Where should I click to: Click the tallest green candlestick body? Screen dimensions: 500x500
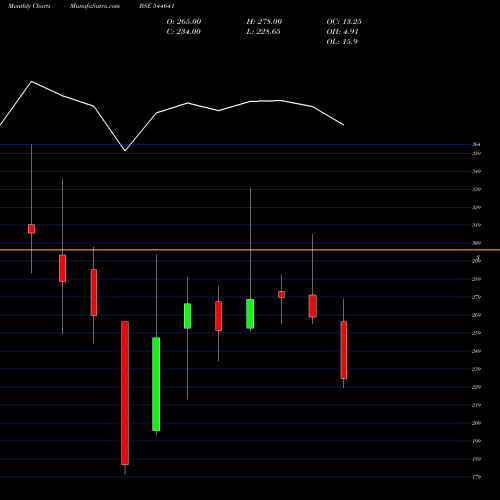[156, 384]
